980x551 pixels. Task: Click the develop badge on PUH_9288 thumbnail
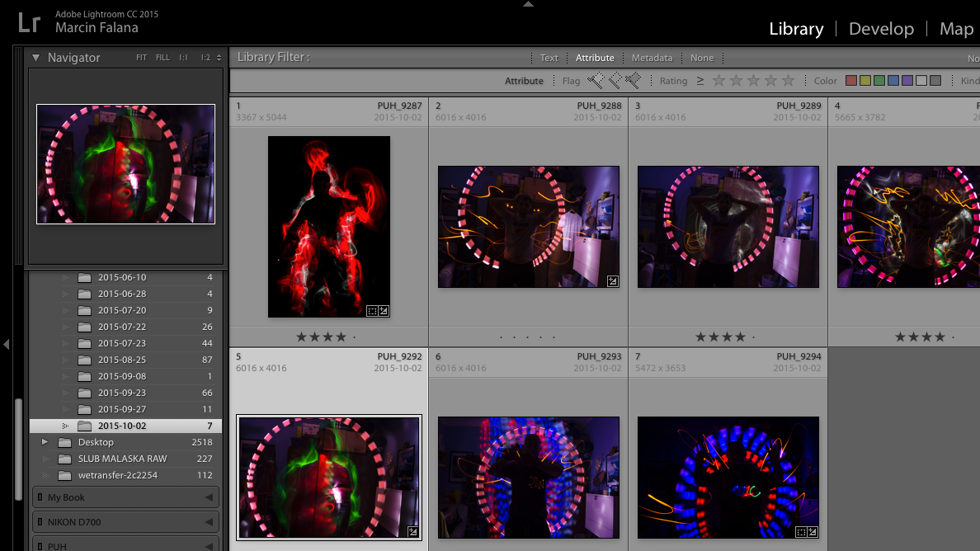[x=612, y=281]
